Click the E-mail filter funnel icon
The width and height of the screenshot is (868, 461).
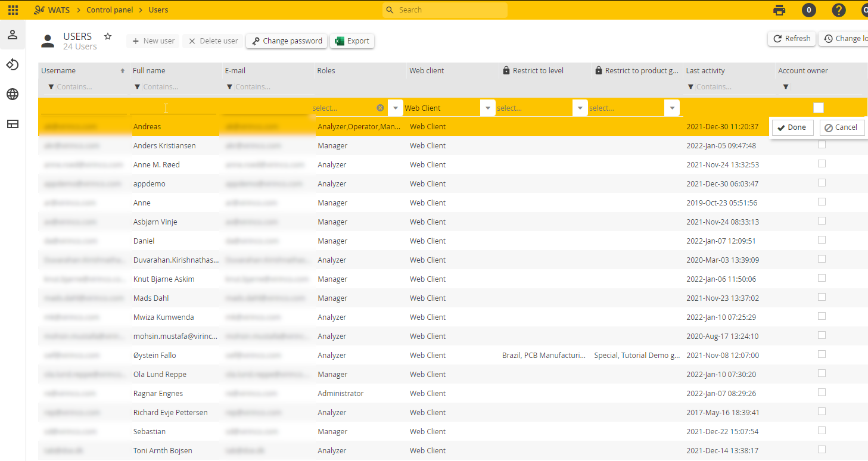(x=229, y=87)
